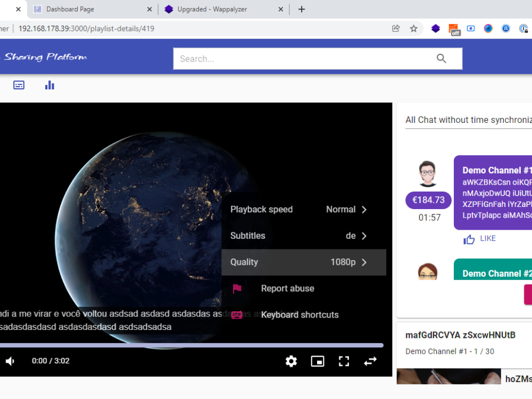The image size is (532, 399).
Task: Click the blue 'a' extension icon
Action: coord(505,29)
